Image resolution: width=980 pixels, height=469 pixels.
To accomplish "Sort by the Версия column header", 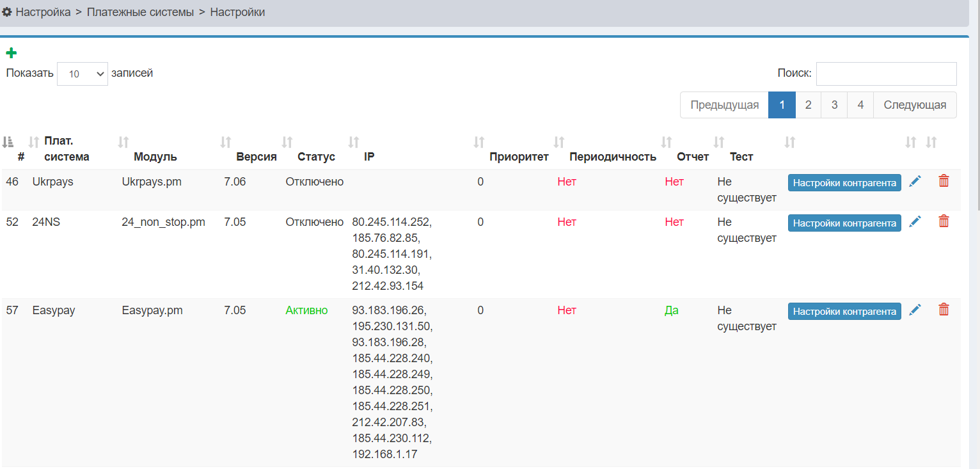I will 256,157.
